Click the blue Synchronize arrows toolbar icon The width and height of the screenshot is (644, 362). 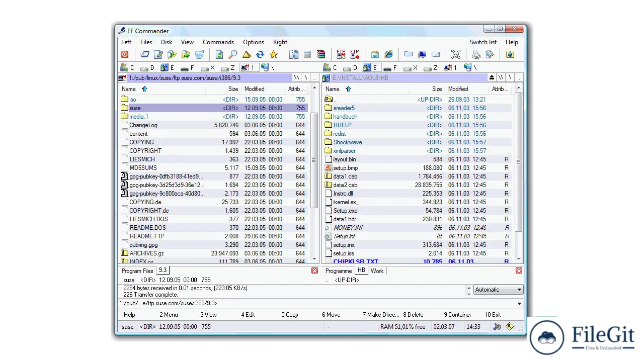(260, 54)
